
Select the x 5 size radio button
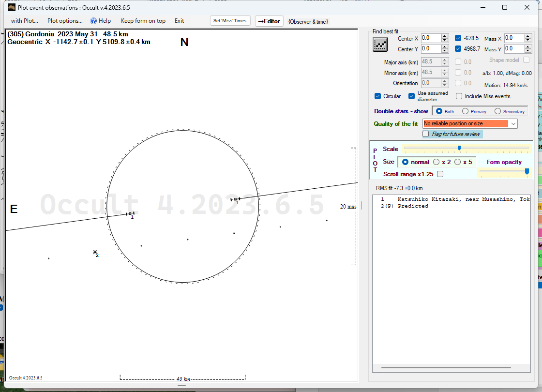pos(457,162)
